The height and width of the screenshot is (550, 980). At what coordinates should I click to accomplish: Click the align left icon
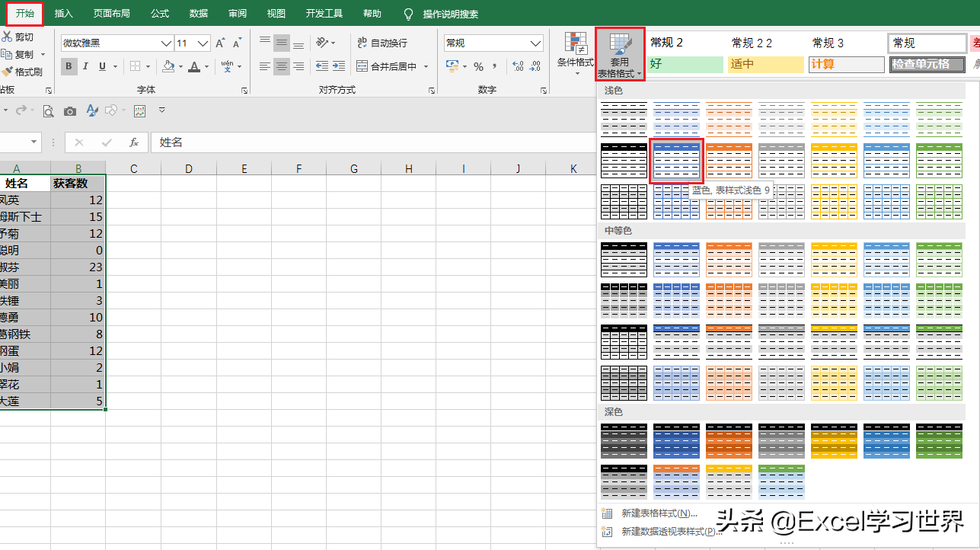tap(265, 66)
